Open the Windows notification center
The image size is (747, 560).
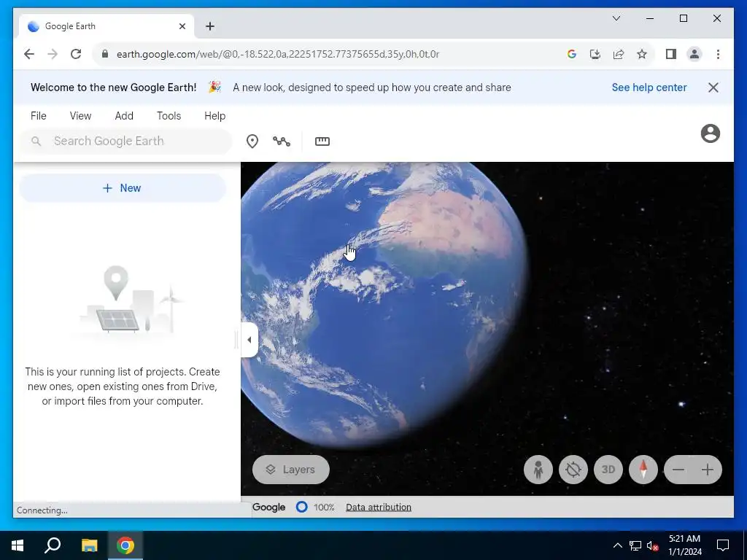(x=723, y=545)
